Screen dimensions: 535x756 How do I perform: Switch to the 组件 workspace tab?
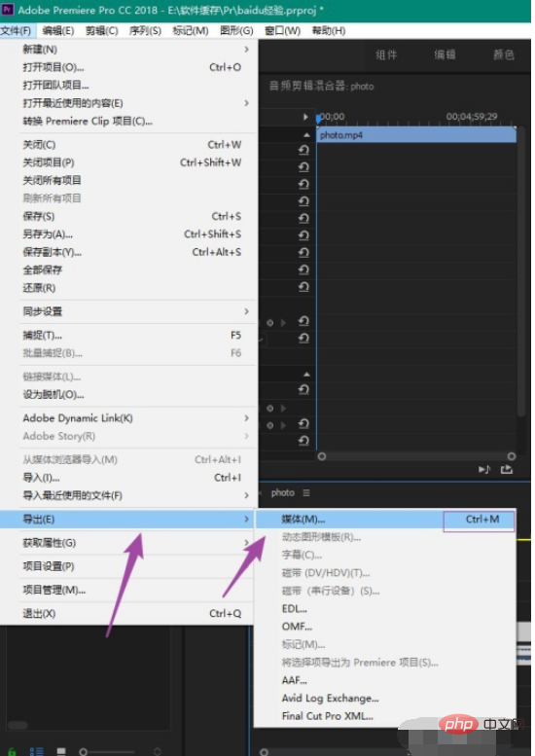386,54
